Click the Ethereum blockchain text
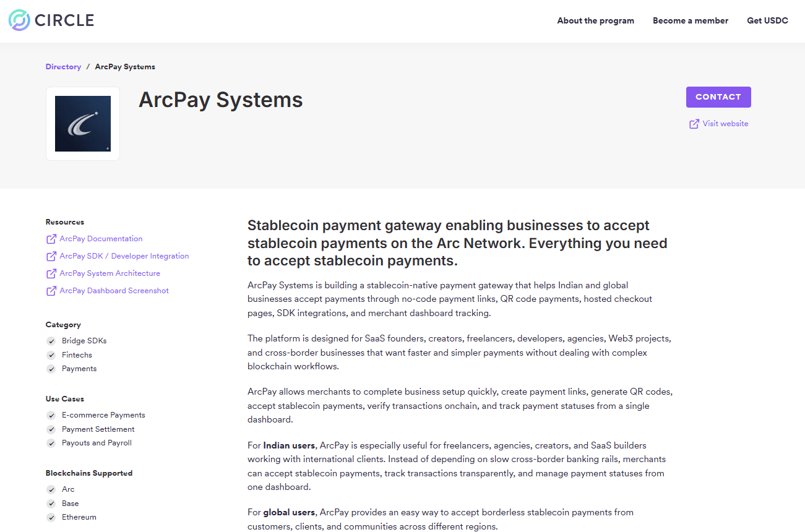 [x=79, y=517]
